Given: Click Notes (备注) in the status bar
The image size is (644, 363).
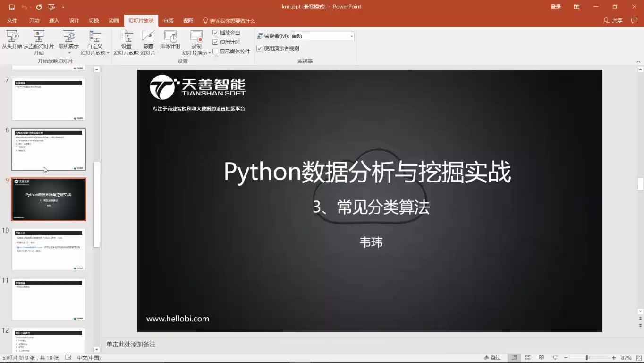Looking at the screenshot, I should click(492, 357).
